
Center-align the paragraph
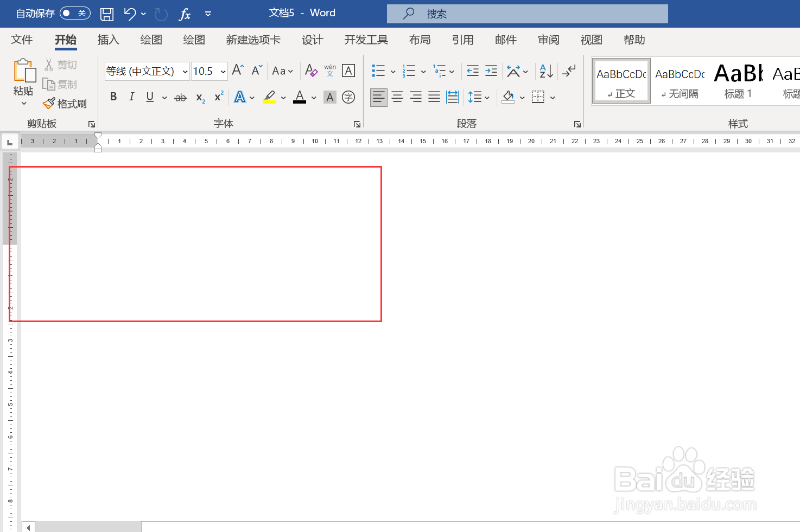[x=397, y=97]
